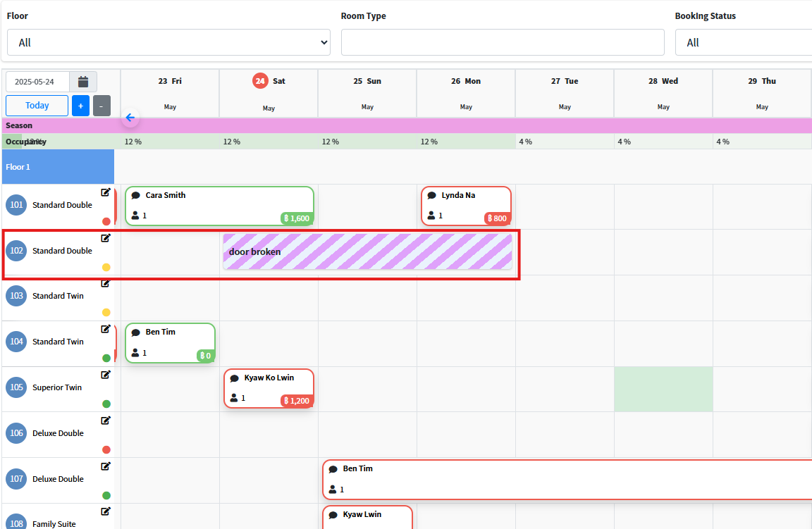Select the 24 Sat date header
Image resolution: width=812 pixels, height=529 pixels.
(x=269, y=81)
